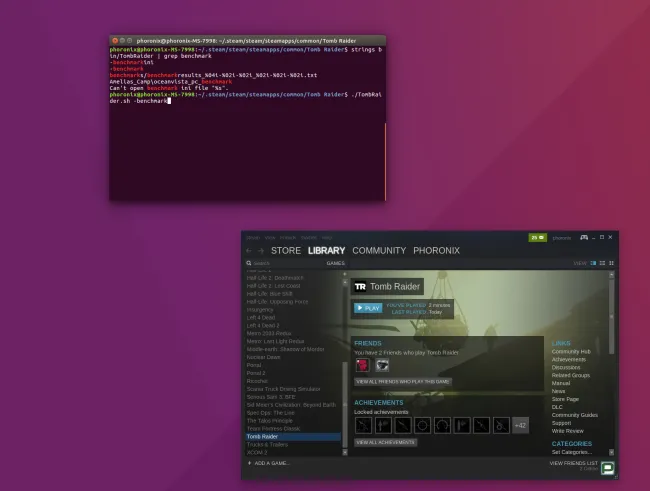Open the PHORONIX profile tab
650x491 pixels.
click(437, 251)
